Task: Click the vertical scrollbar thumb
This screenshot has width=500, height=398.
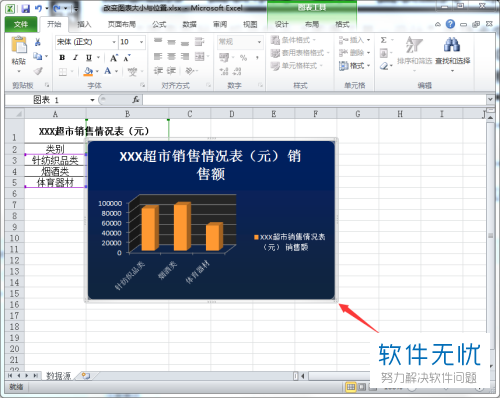Action: [x=490, y=236]
